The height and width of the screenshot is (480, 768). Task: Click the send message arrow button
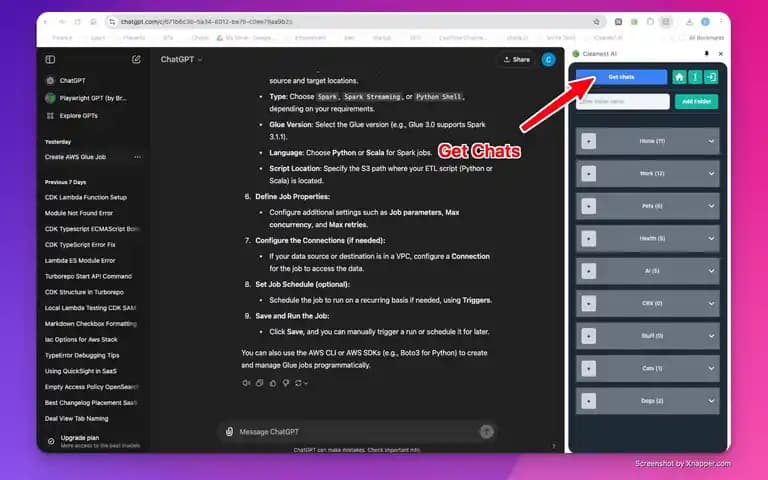tap(486, 432)
